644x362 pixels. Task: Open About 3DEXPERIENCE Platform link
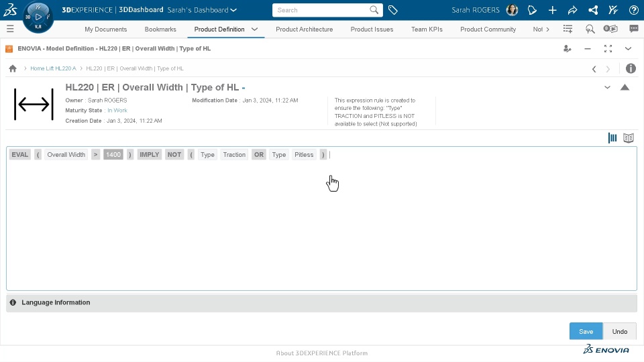click(321, 353)
